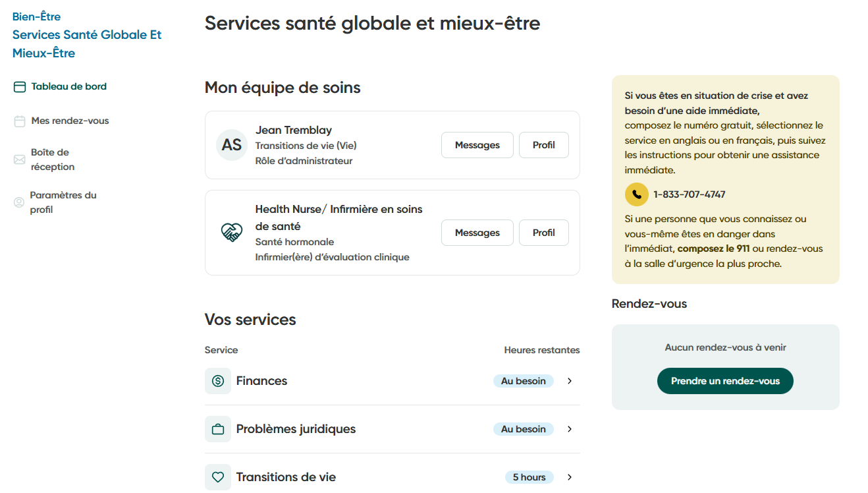Viewport: 868px width, 493px height.
Task: Expand the Transitions de vie chevron
Action: [x=569, y=477]
